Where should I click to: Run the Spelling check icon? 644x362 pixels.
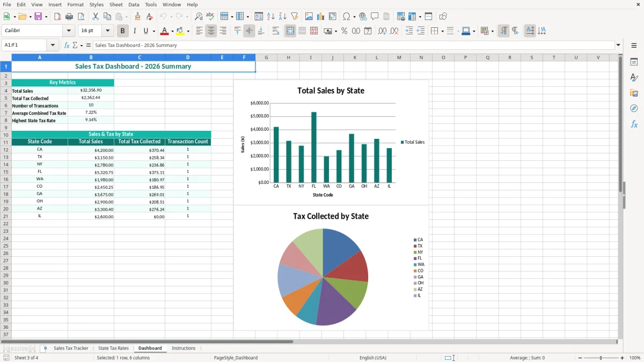210,17
